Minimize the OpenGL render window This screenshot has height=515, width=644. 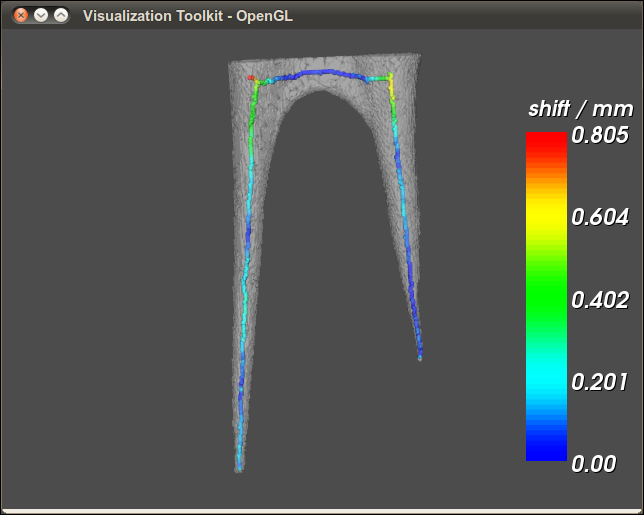[x=41, y=16]
